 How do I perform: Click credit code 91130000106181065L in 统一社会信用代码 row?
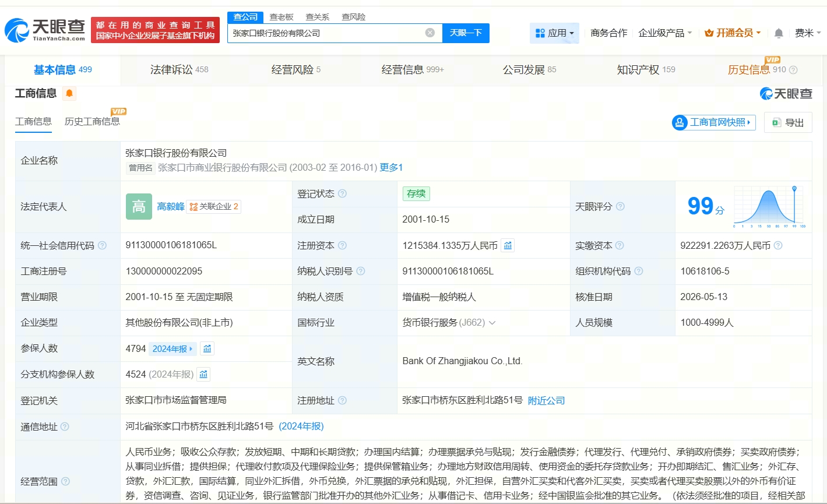pos(171,245)
